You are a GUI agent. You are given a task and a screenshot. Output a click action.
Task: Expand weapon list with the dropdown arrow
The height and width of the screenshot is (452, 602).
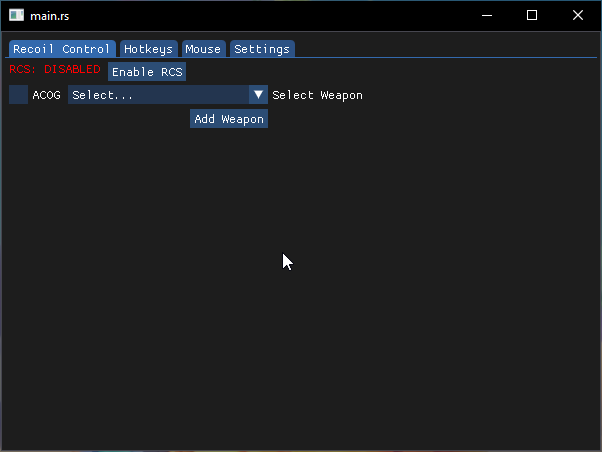(x=258, y=95)
